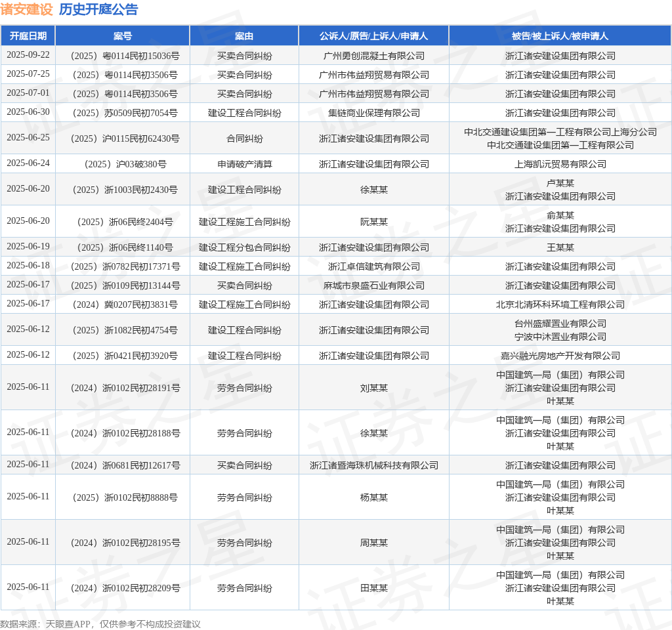Click defendant 卢某某
672x630 pixels.
[x=560, y=184]
